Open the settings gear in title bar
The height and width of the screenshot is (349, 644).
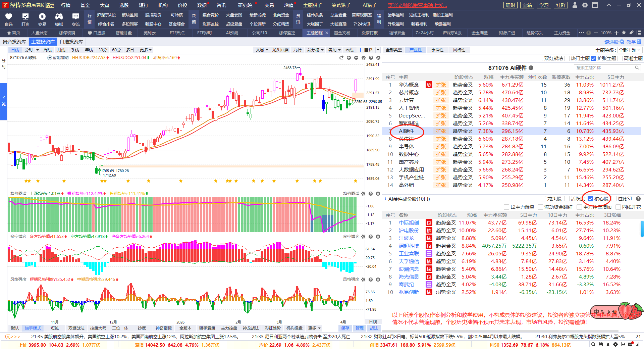585,5
